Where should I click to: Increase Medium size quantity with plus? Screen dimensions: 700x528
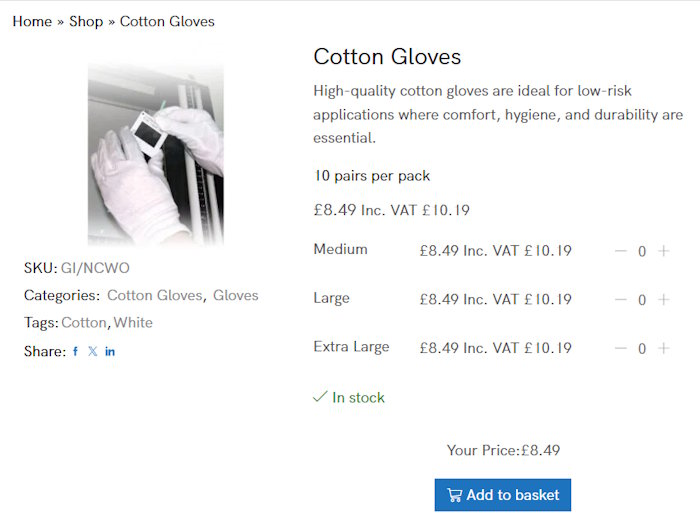663,251
